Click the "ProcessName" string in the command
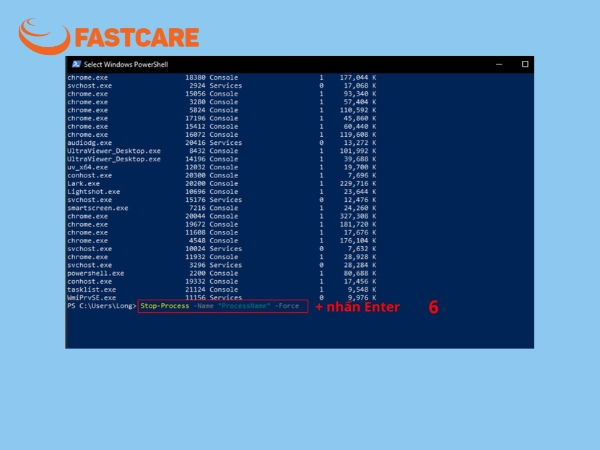 244,306
